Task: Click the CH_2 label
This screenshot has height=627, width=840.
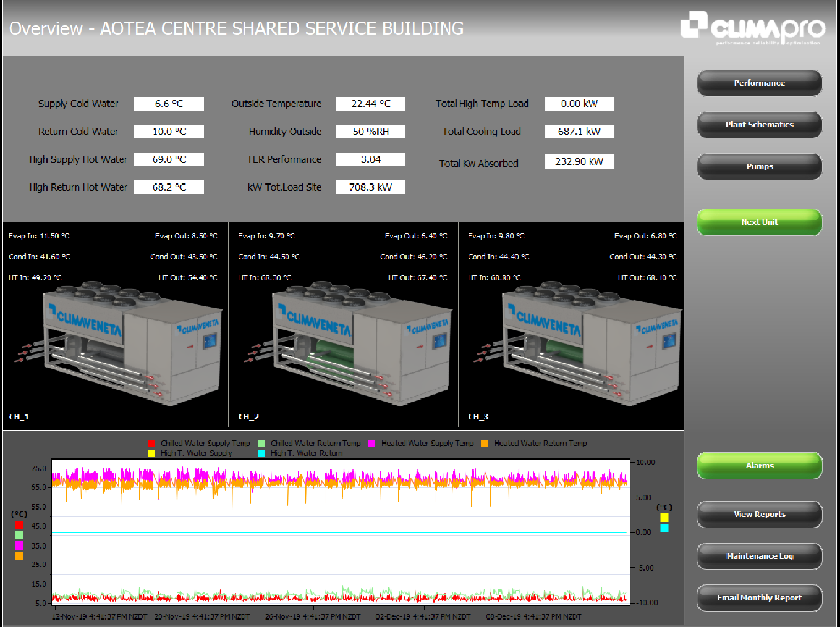Action: tap(248, 417)
